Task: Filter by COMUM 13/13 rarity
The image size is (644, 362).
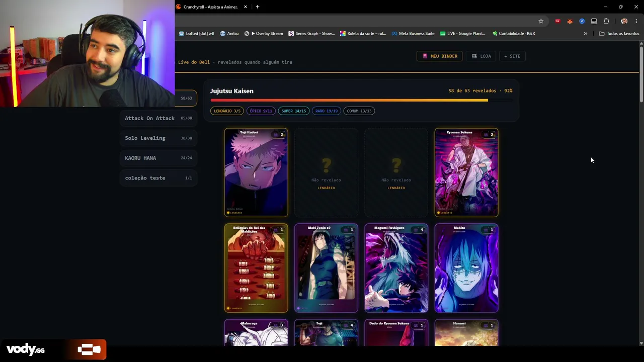Action: [359, 111]
